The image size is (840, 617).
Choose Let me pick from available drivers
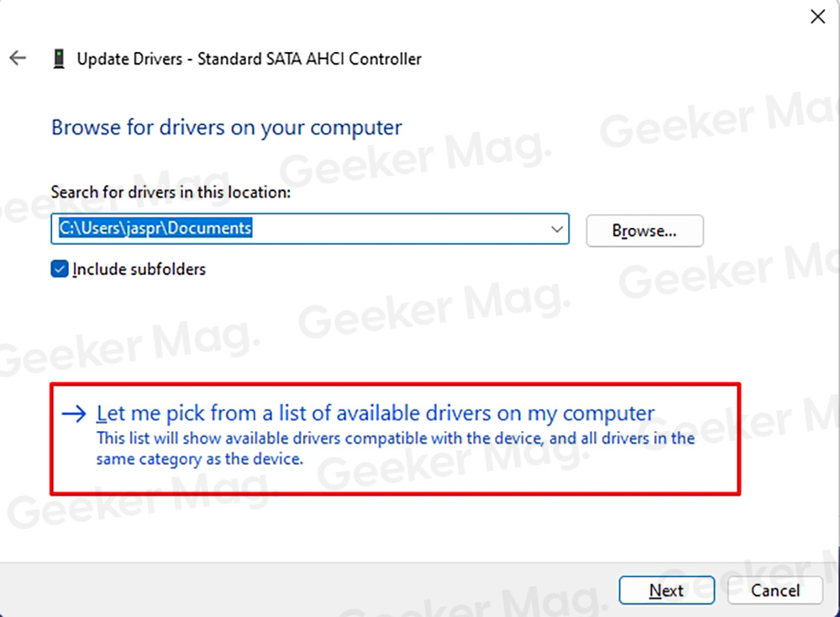pyautogui.click(x=375, y=414)
